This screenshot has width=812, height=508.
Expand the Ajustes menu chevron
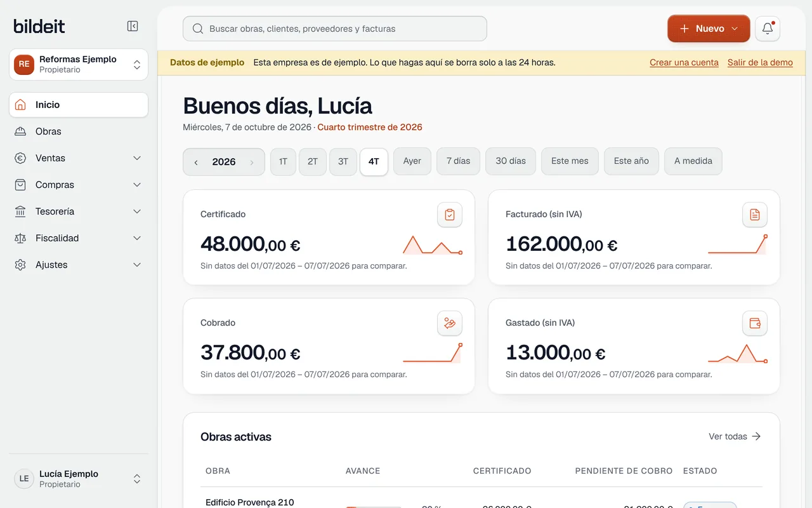point(137,265)
